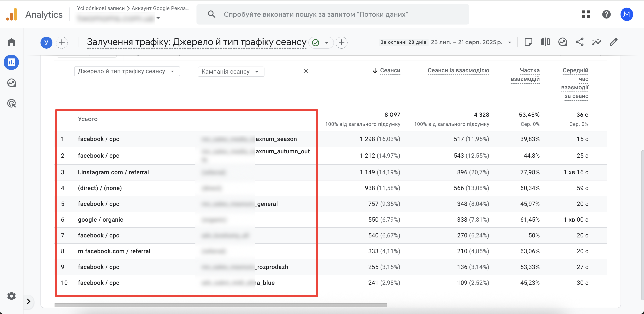Viewport: 644px width, 314px height.
Task: Click the horizontal scrollbar under the table
Action: click(221, 305)
